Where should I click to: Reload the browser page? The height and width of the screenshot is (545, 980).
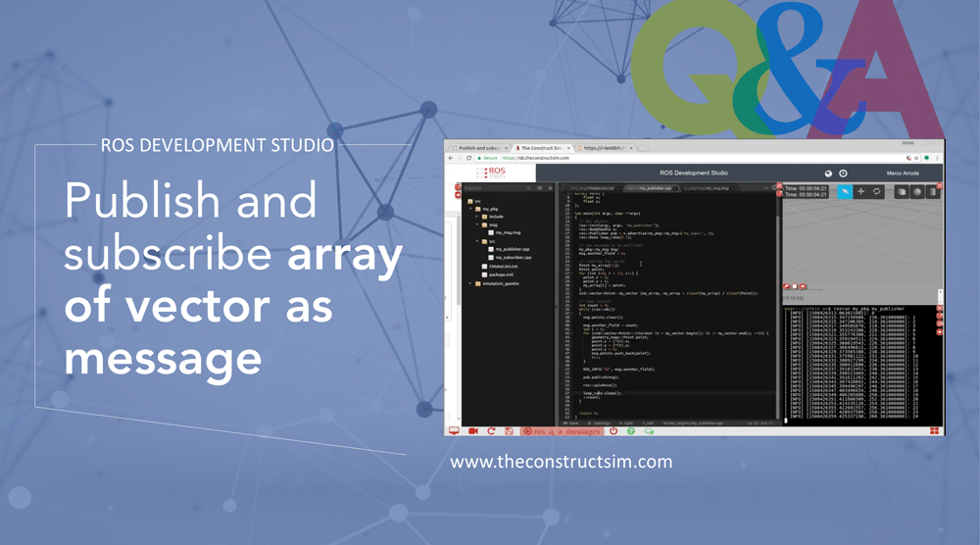point(468,158)
